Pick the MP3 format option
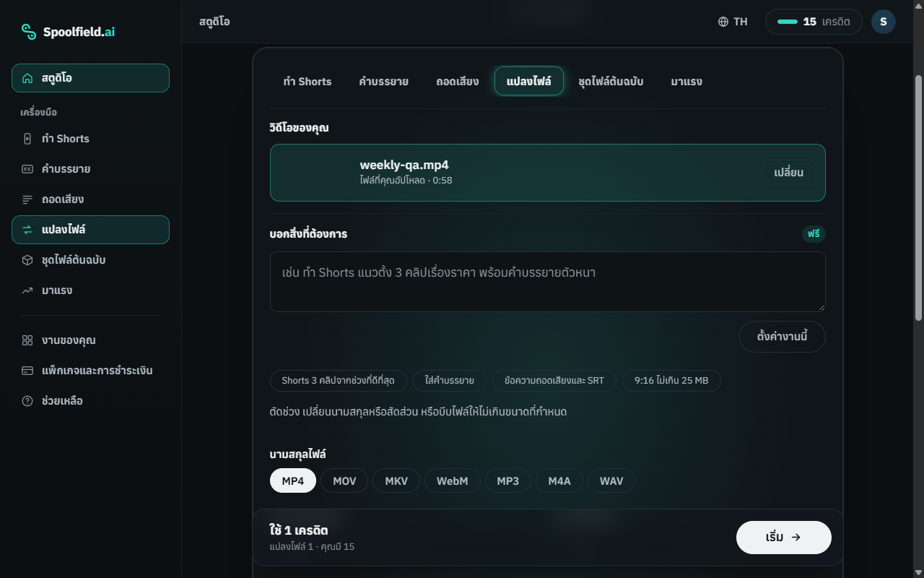The image size is (924, 578). coord(508,481)
